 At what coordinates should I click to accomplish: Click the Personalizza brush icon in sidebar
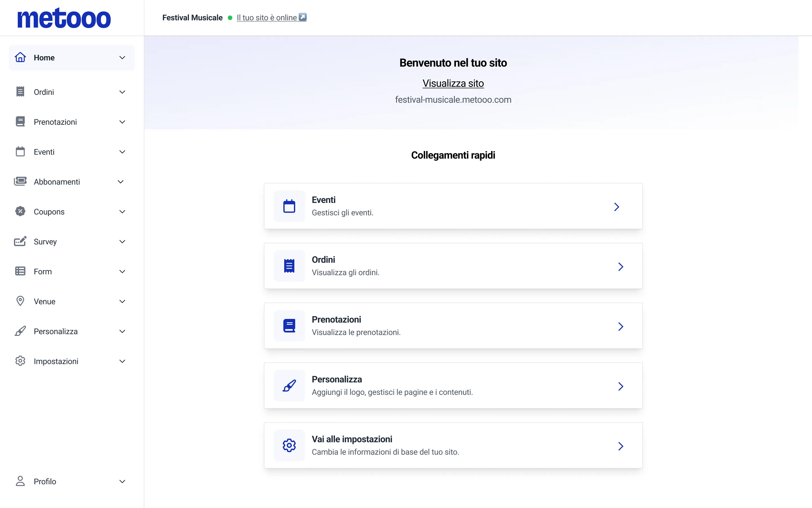click(x=20, y=331)
